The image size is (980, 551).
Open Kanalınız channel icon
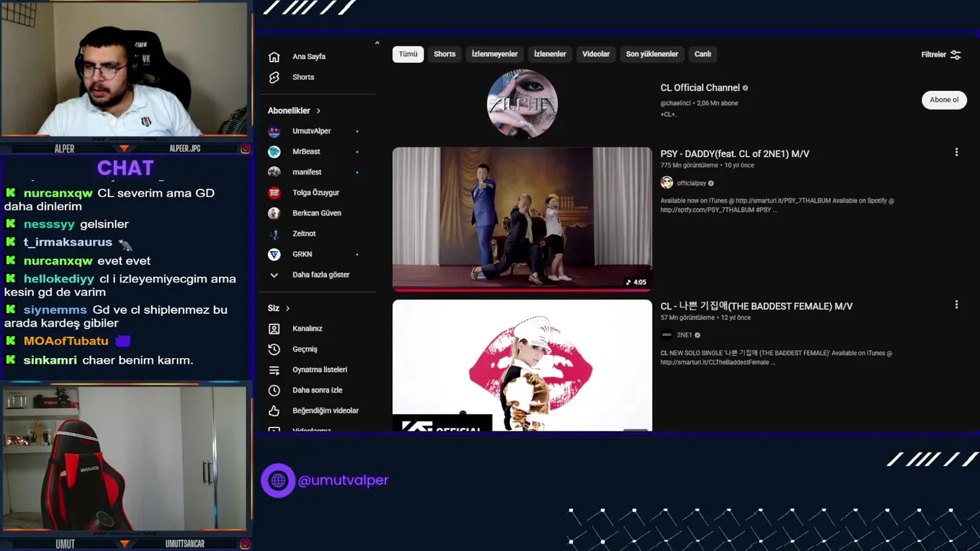274,328
